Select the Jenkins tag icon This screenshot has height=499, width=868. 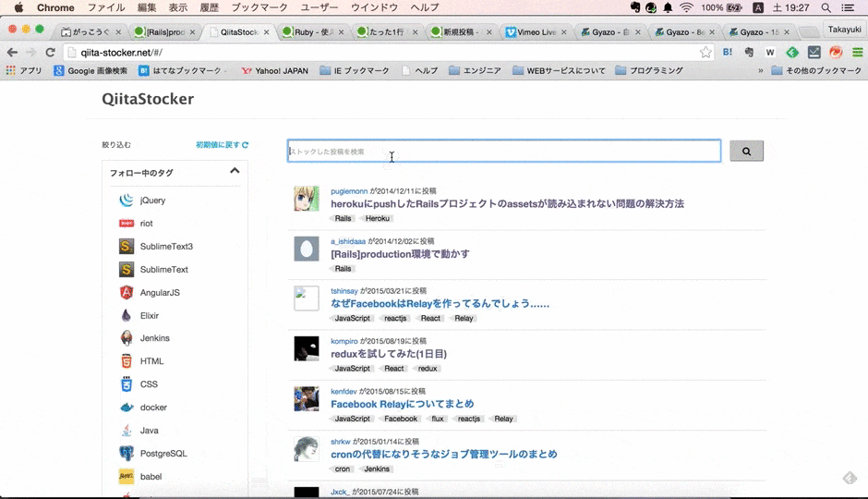127,338
